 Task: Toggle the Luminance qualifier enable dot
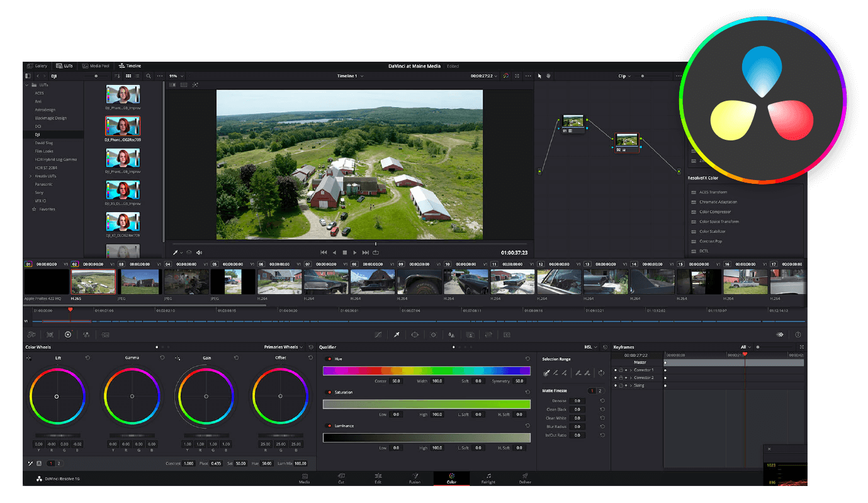(x=330, y=426)
